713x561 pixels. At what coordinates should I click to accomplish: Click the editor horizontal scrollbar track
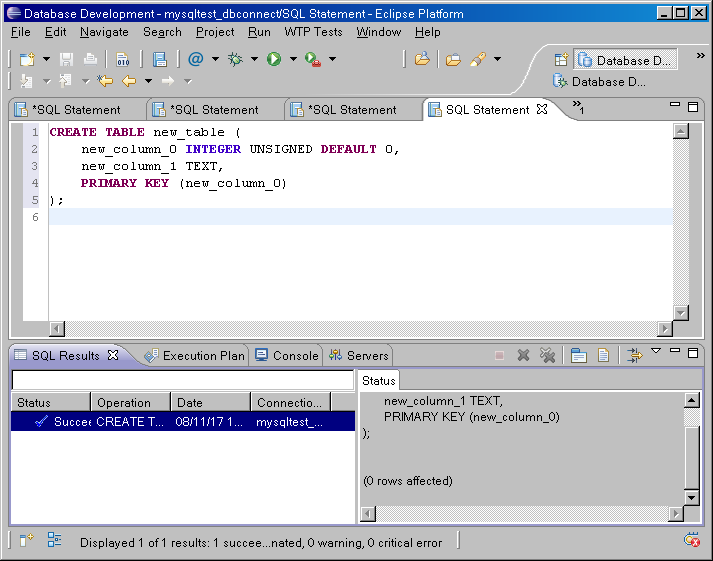pyautogui.click(x=360, y=328)
